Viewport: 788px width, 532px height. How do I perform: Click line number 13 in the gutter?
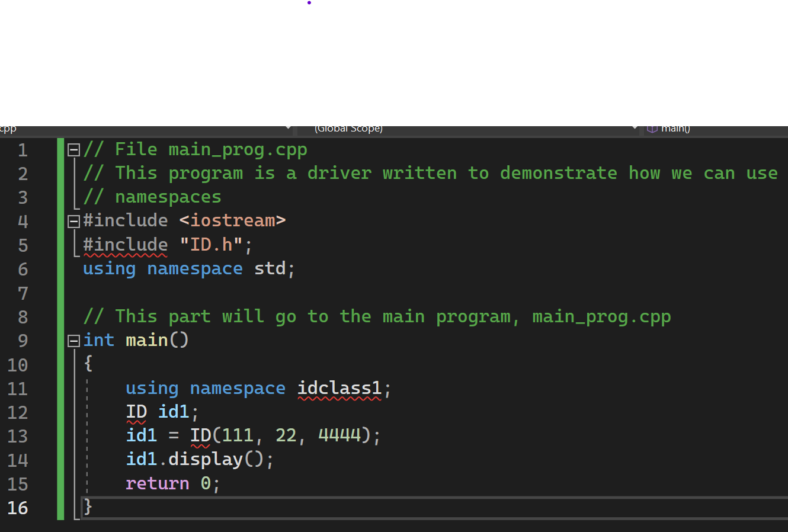tap(18, 435)
